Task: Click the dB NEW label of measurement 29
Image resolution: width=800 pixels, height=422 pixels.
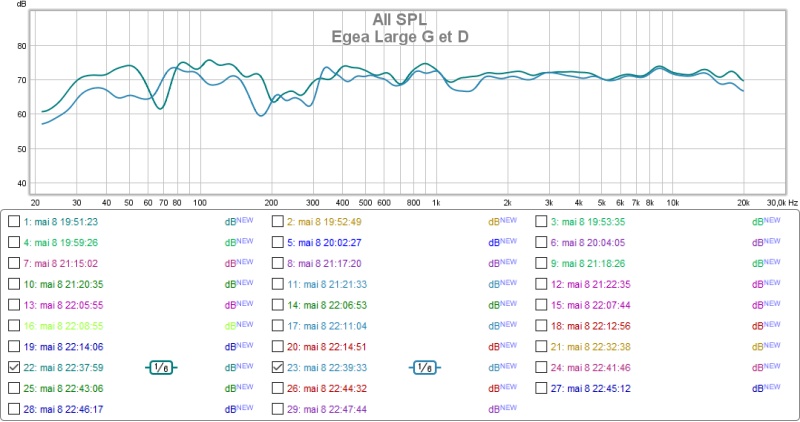Action: [x=503, y=409]
